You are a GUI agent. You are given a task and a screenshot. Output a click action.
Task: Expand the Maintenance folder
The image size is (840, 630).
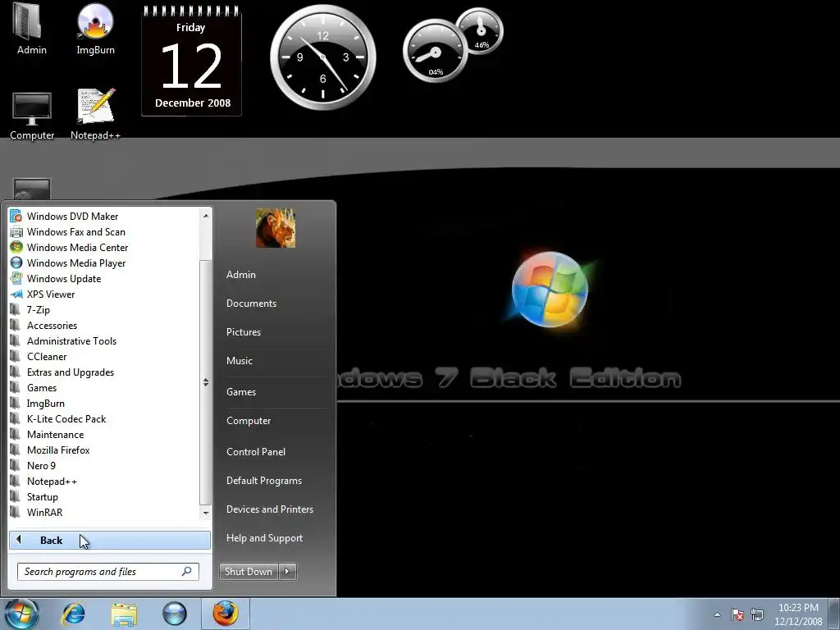coord(47,435)
